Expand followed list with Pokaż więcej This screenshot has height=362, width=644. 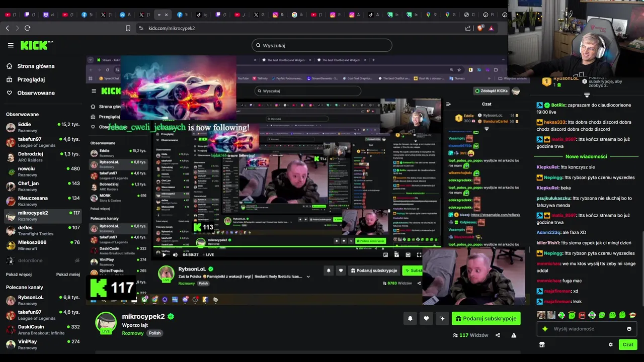coord(19,275)
